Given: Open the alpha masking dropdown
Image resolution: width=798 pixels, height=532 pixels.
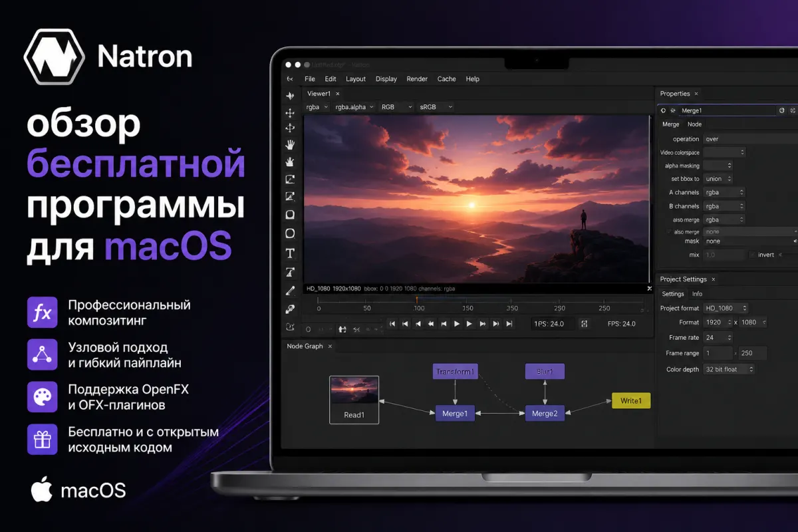Looking at the screenshot, I should [x=718, y=166].
